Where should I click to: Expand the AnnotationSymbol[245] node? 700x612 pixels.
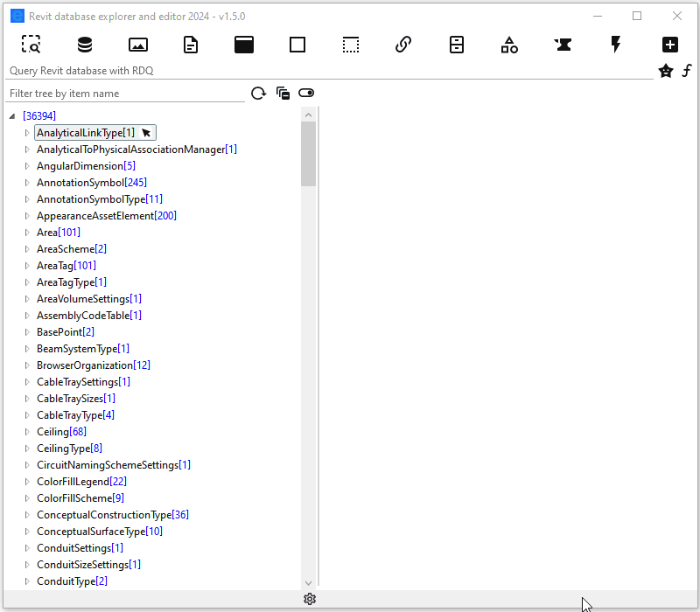click(27, 183)
